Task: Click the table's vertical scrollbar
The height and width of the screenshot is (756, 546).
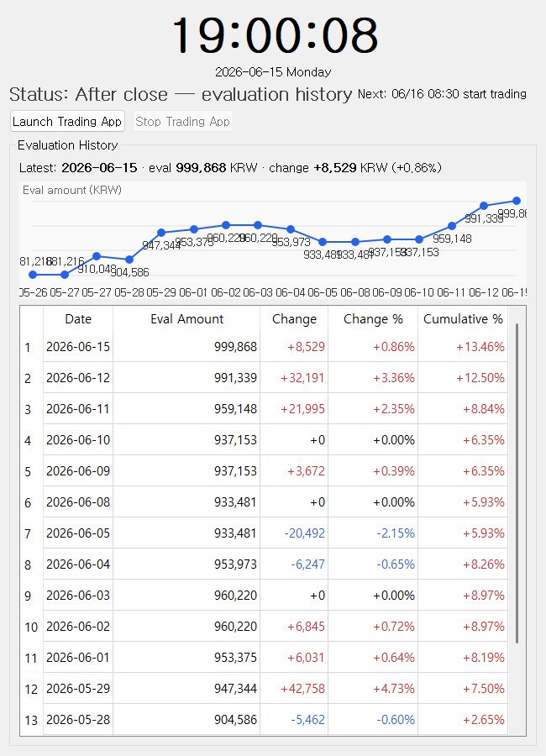Action: pyautogui.click(x=517, y=483)
